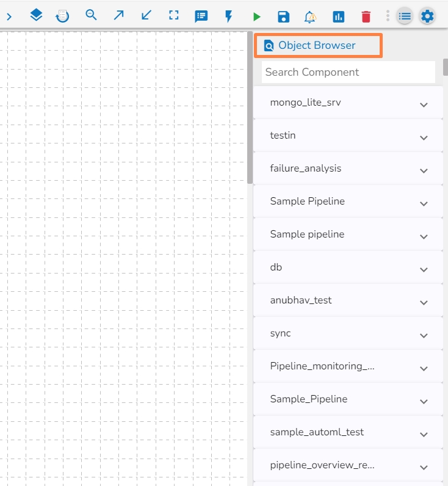Open the failure alert bell icon
Screen dimensions: 448x486
coord(311,16)
